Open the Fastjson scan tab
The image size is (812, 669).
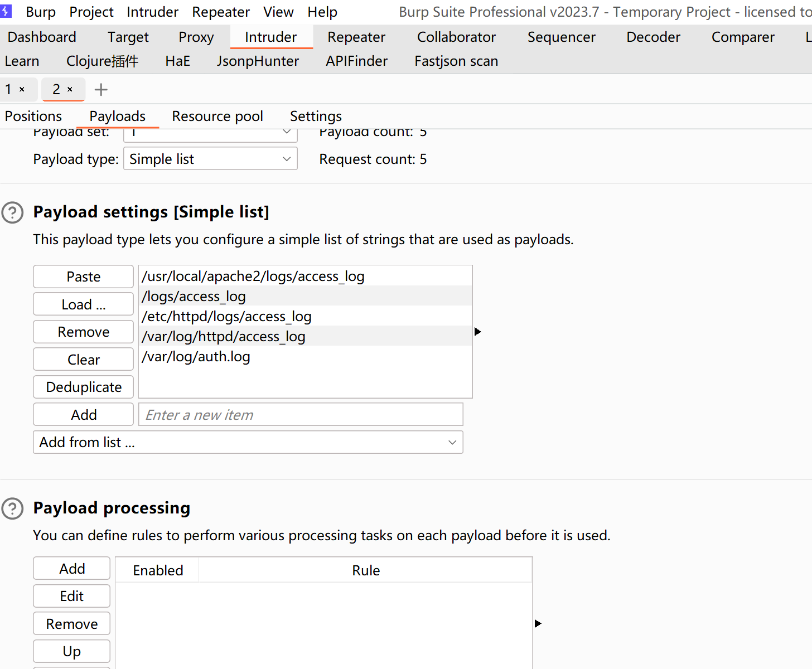(x=456, y=61)
